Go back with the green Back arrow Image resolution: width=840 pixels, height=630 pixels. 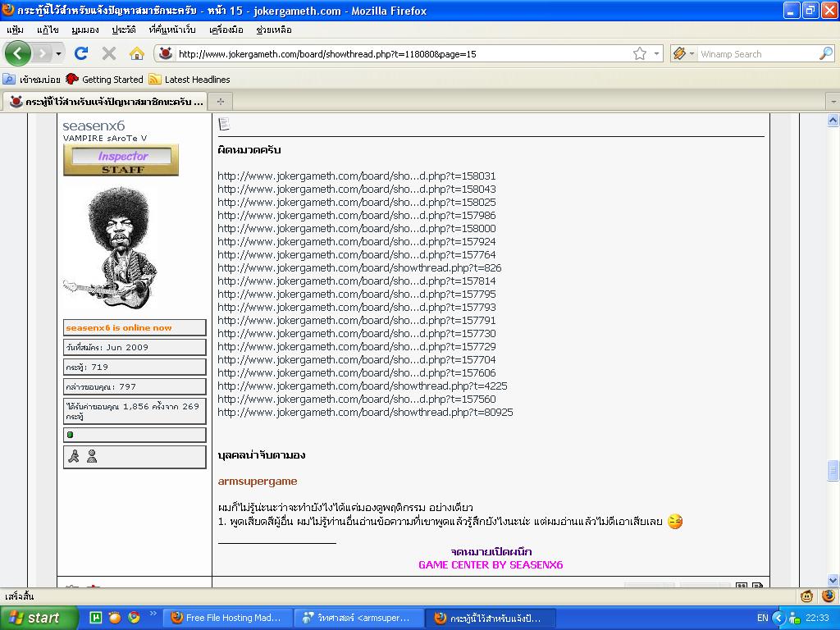[18, 53]
